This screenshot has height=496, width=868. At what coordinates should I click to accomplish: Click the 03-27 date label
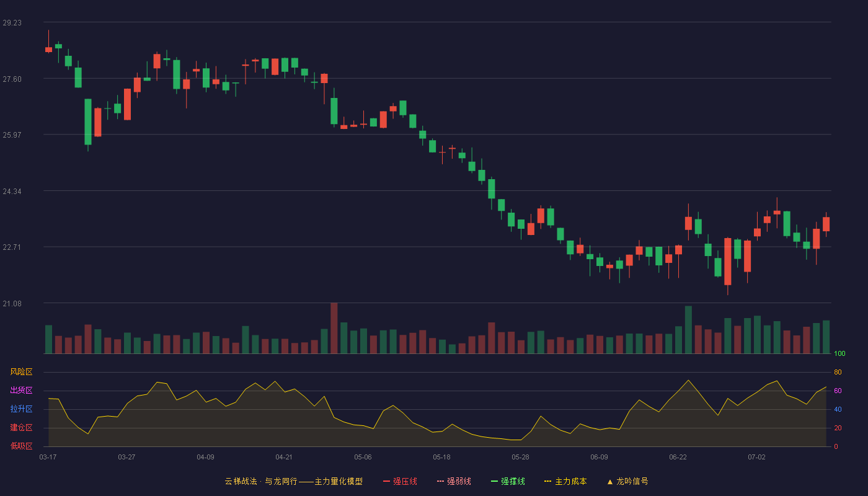126,457
